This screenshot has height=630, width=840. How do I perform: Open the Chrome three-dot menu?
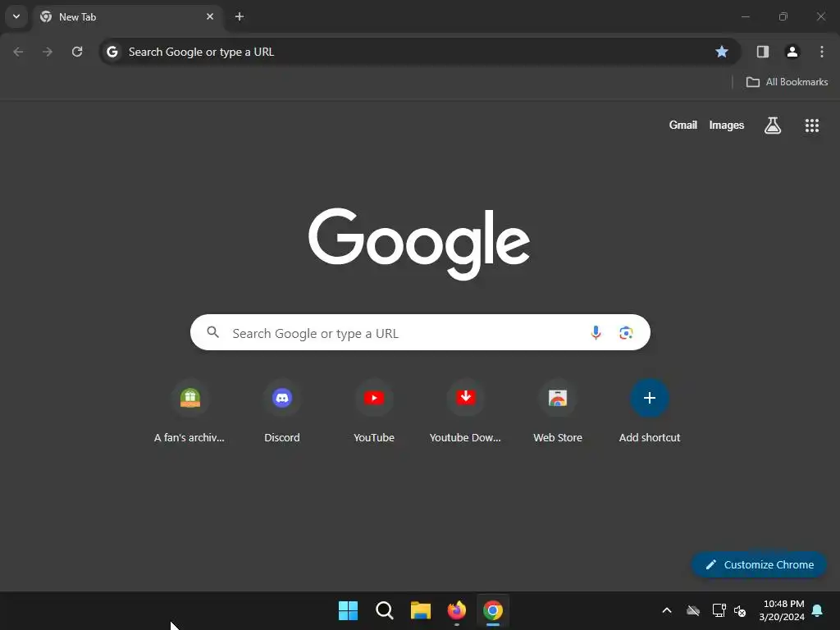pos(822,52)
